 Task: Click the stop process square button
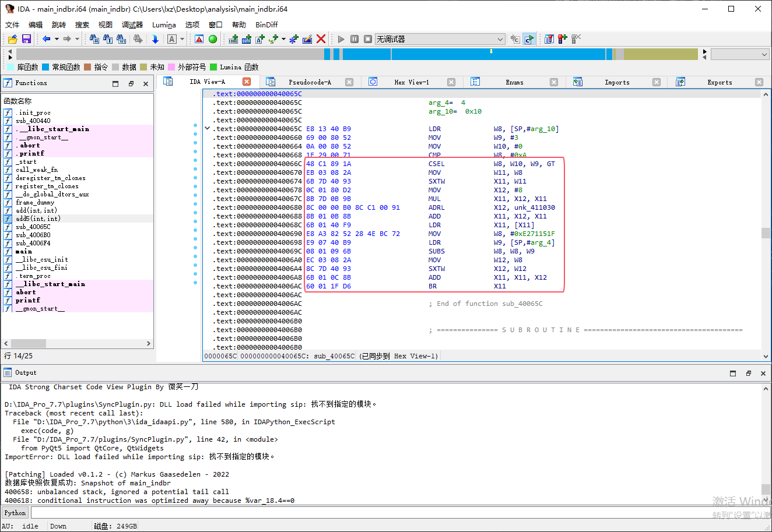[x=367, y=39]
